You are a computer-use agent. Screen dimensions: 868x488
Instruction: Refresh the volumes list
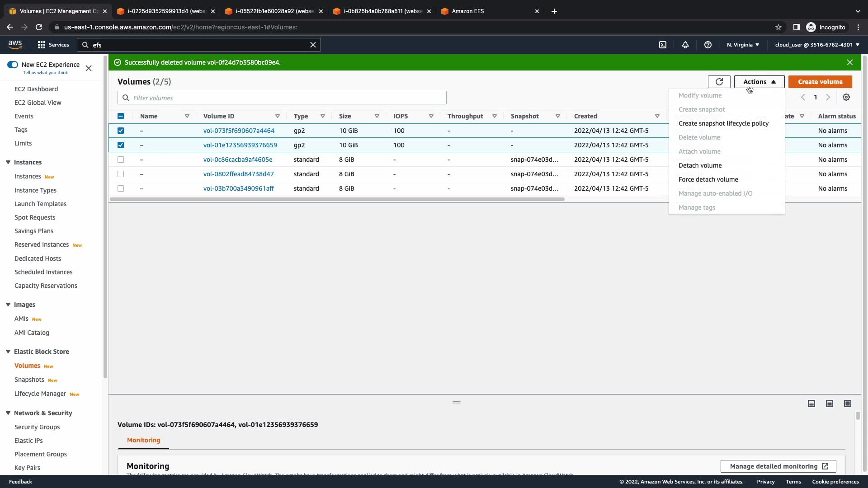point(719,82)
